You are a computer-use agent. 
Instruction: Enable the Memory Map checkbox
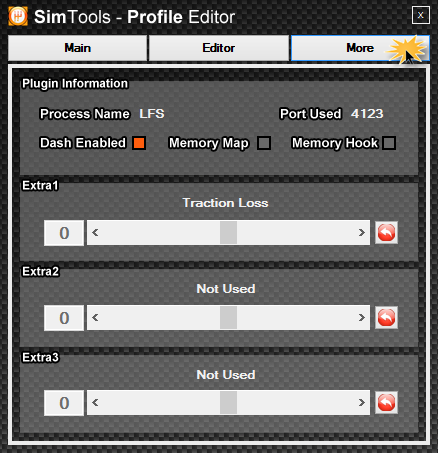pyautogui.click(x=264, y=143)
